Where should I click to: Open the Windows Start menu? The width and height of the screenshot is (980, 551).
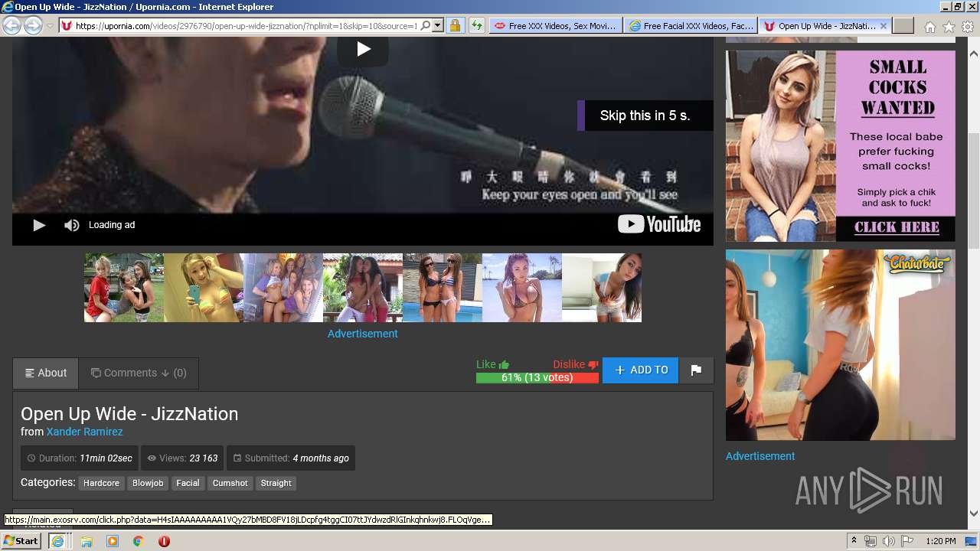click(x=21, y=541)
